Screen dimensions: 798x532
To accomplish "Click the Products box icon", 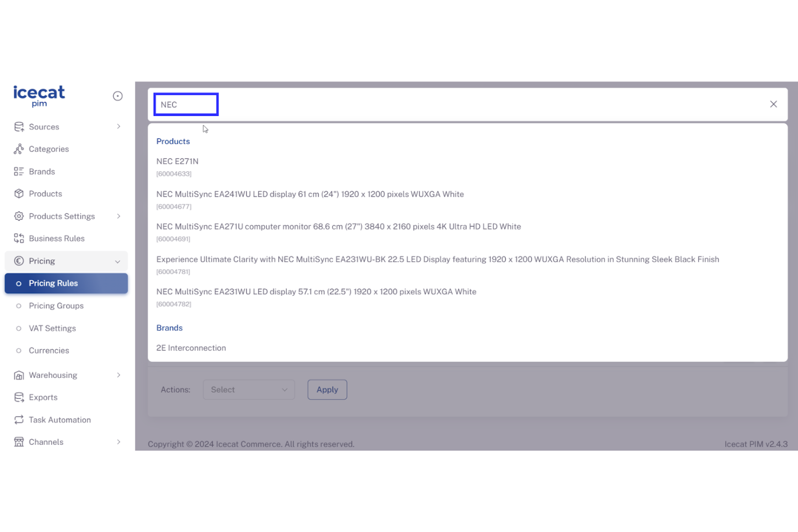I will [19, 194].
